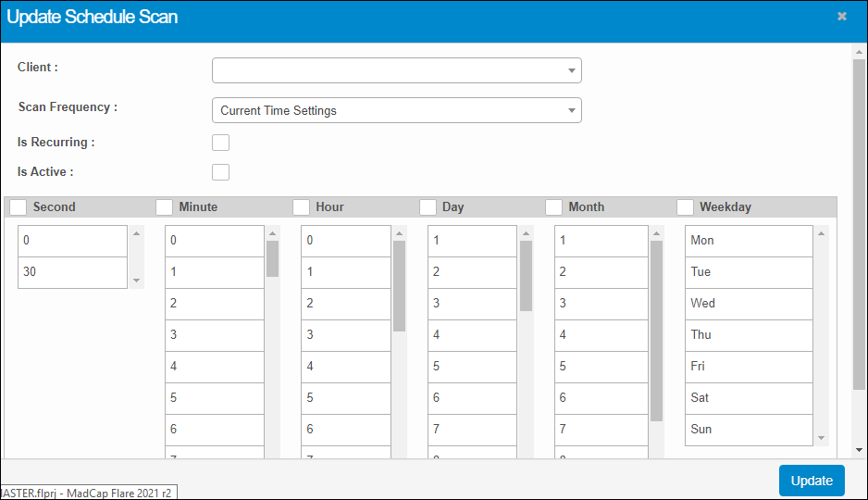This screenshot has width=868, height=500.
Task: Check the Day column checkbox
Action: click(428, 206)
